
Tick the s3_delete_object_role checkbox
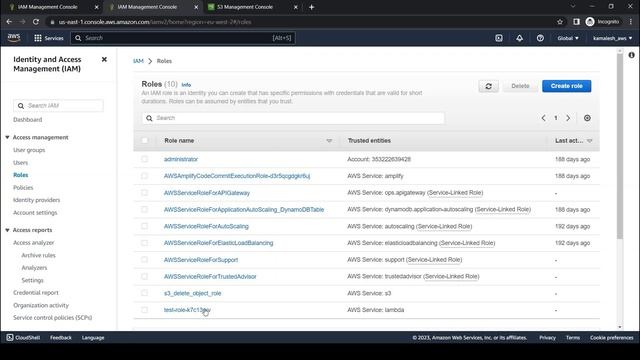(144, 293)
